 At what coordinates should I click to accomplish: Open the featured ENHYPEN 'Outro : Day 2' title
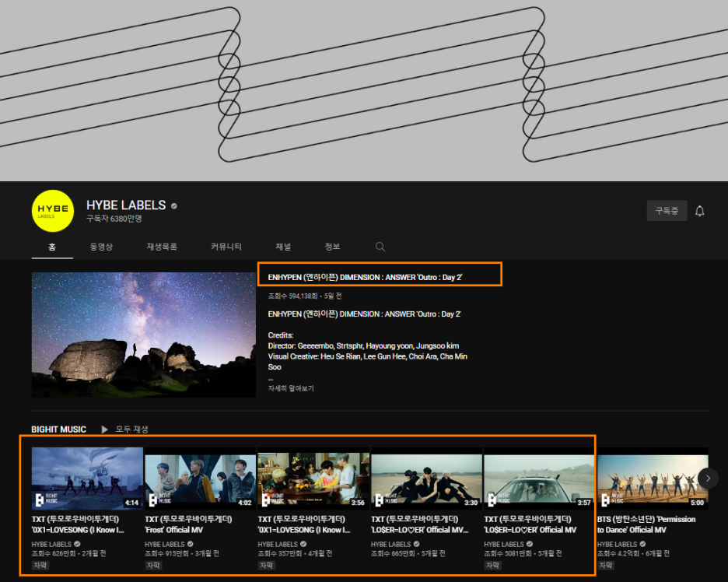click(x=365, y=277)
